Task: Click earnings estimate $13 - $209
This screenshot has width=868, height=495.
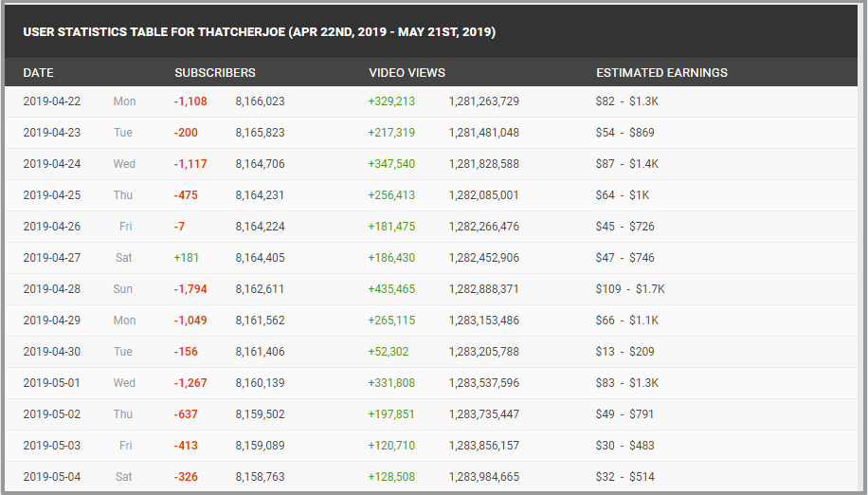Action: coord(625,352)
